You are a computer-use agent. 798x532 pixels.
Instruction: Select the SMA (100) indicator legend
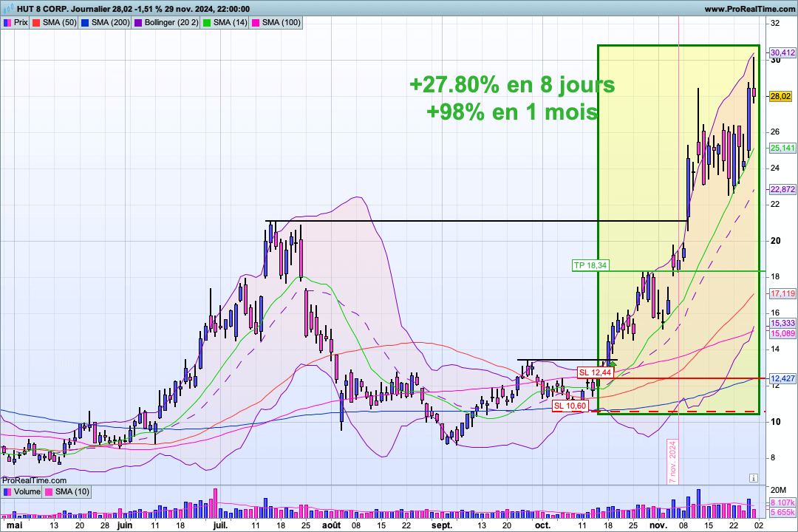pos(276,22)
